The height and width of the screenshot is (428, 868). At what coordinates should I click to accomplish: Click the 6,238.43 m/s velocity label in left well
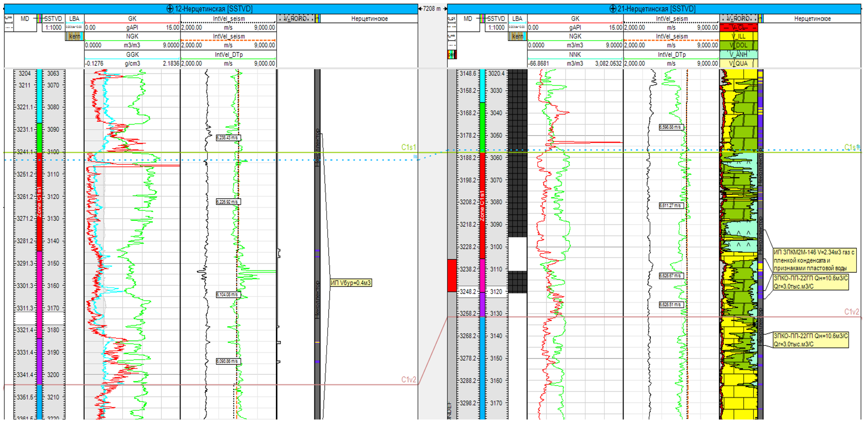pos(228,138)
